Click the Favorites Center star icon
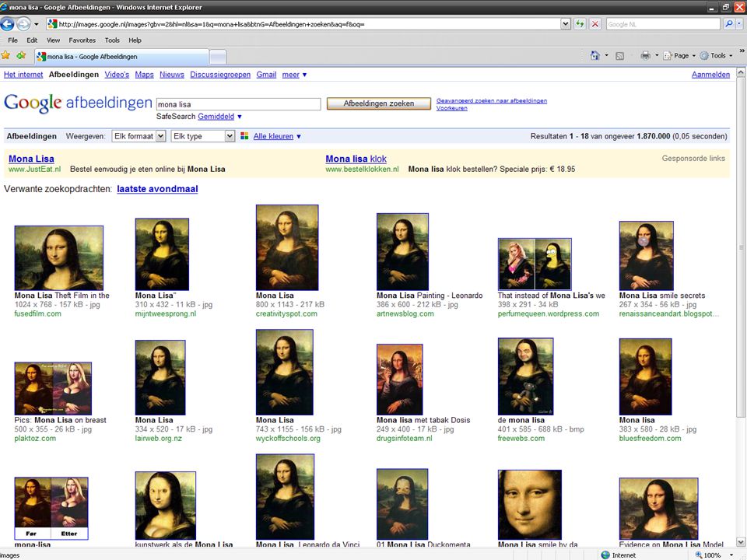This screenshot has height=560, width=747. pyautogui.click(x=6, y=56)
